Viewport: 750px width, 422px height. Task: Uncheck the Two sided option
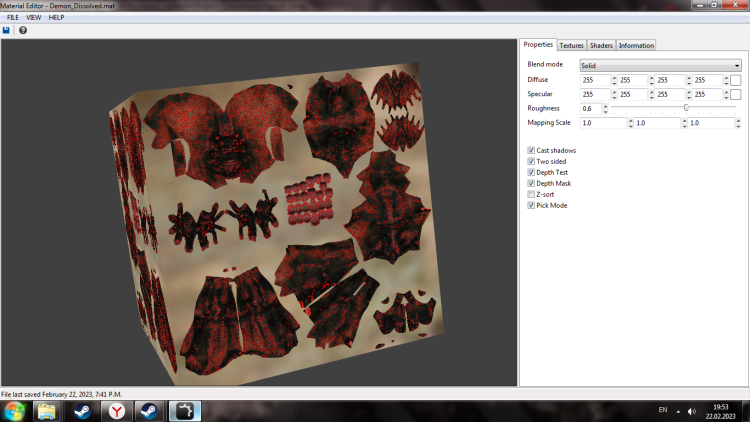tap(531, 161)
